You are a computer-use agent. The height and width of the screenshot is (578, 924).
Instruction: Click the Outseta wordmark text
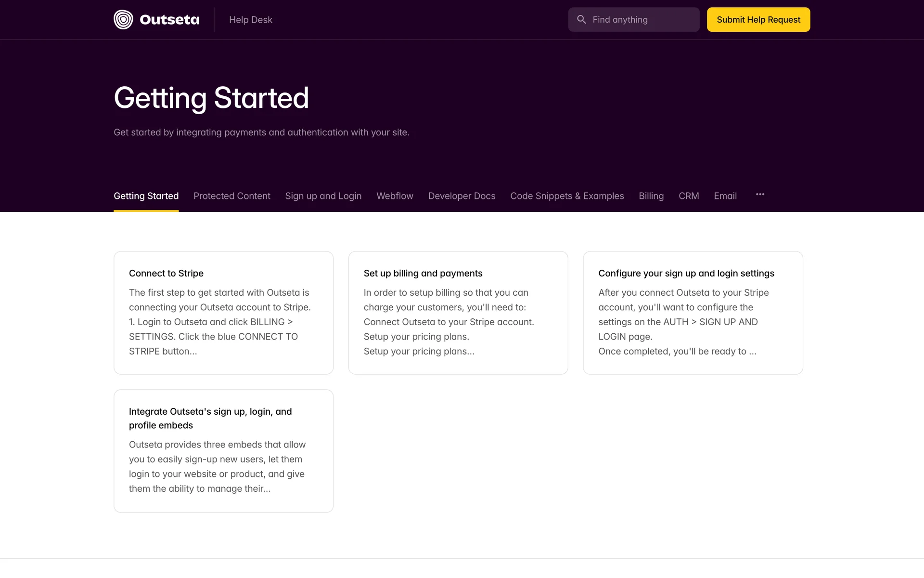pyautogui.click(x=169, y=20)
